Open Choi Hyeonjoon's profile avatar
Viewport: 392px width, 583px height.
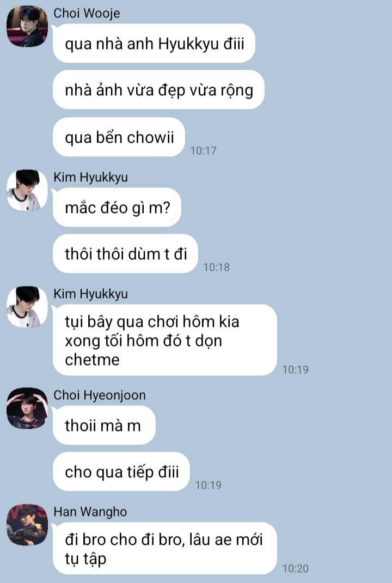[27, 408]
